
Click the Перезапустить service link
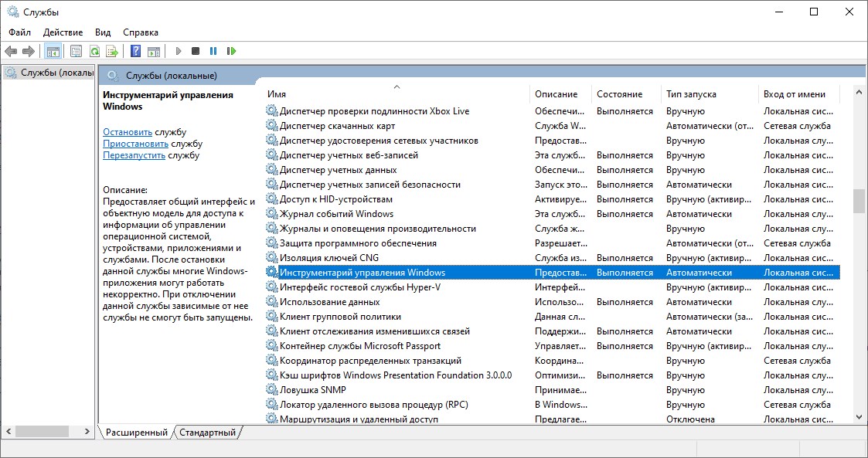134,155
